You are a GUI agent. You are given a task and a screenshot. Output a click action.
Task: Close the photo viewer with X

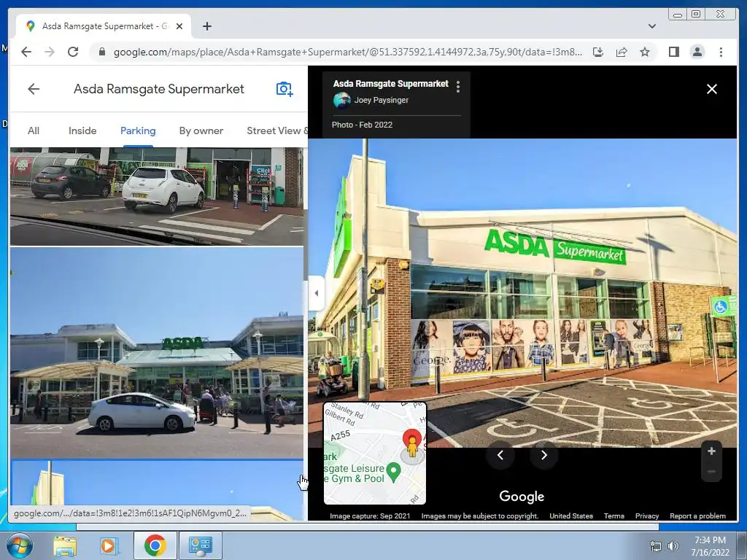point(712,89)
